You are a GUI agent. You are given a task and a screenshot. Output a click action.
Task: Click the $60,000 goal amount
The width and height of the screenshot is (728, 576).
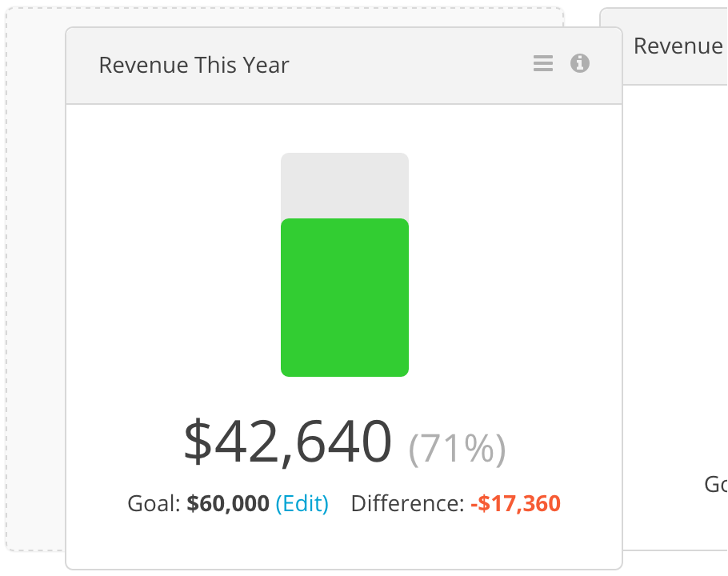[x=228, y=503]
